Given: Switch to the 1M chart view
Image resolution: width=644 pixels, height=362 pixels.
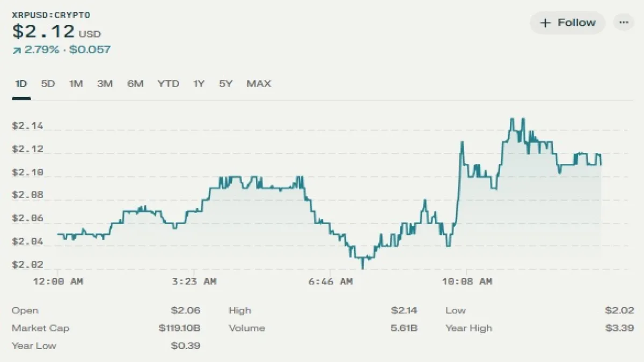Looking at the screenshot, I should tap(76, 84).
